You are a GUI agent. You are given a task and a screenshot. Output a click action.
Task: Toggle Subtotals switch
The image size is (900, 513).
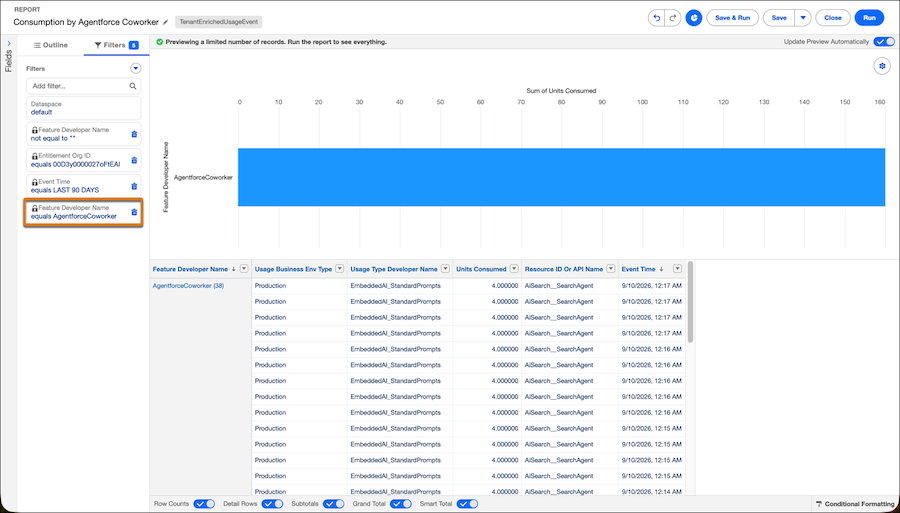pyautogui.click(x=333, y=504)
